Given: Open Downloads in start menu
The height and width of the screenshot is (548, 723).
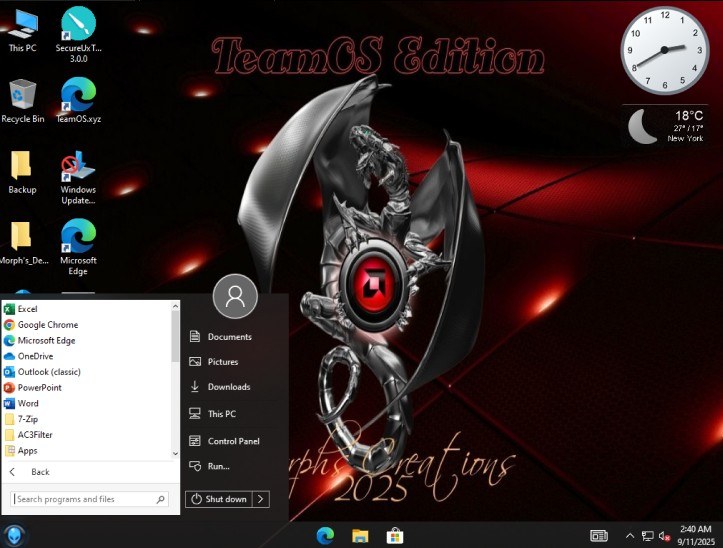Looking at the screenshot, I should 229,387.
